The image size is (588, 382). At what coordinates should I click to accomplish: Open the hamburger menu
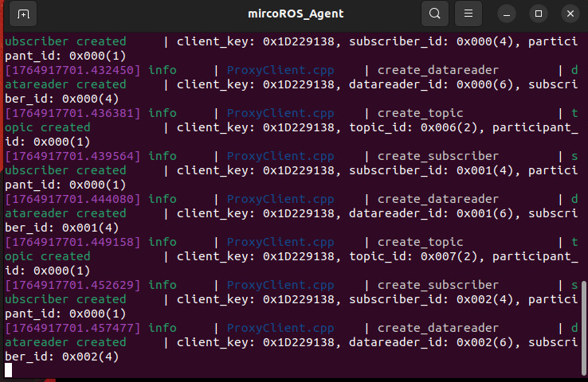coord(468,14)
